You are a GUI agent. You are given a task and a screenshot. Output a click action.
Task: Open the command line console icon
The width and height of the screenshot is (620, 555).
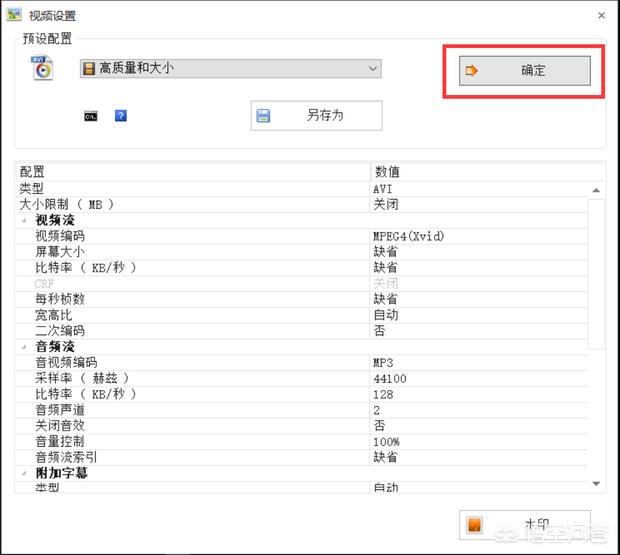pos(91,116)
